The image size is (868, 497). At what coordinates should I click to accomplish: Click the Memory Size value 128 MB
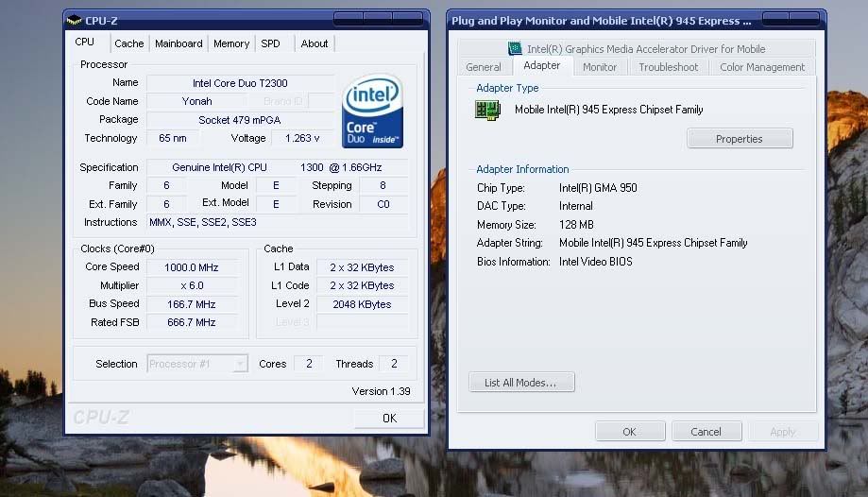point(576,224)
